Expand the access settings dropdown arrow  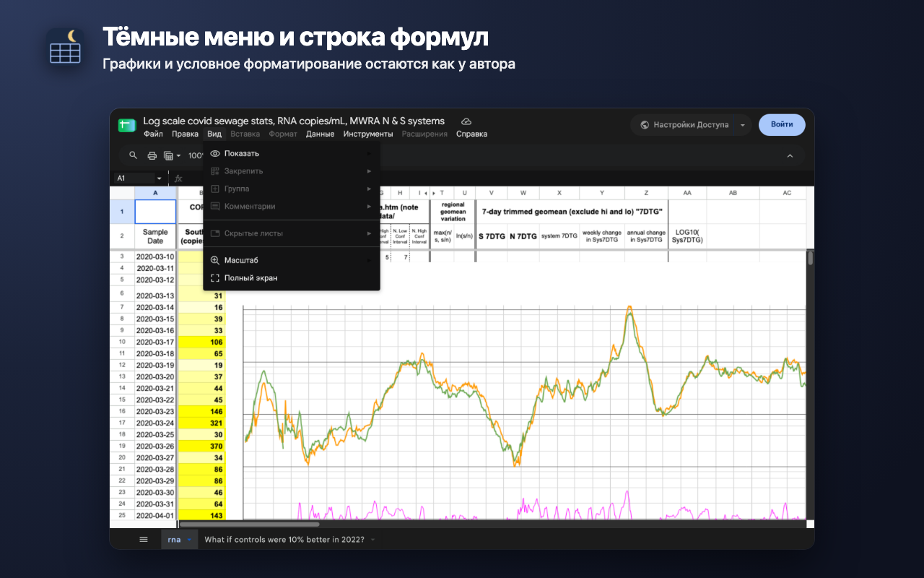743,125
